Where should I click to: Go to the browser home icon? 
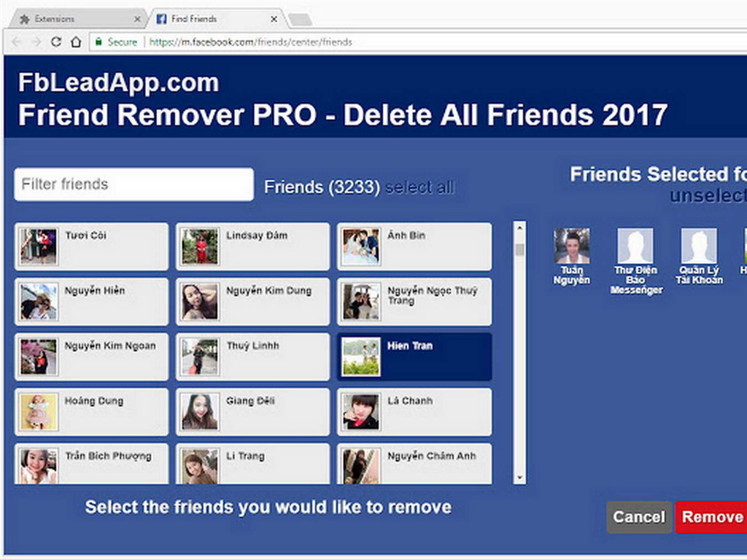pyautogui.click(x=76, y=42)
